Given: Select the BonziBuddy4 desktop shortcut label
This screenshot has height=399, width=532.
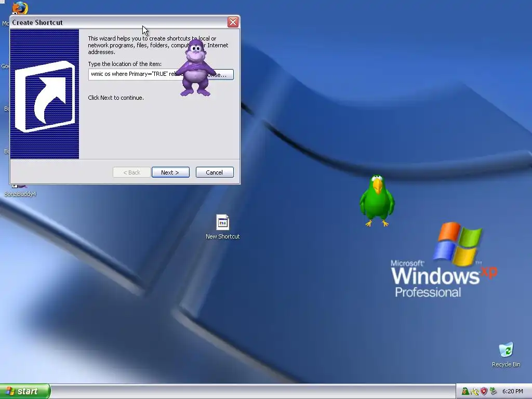Looking at the screenshot, I should coord(20,194).
